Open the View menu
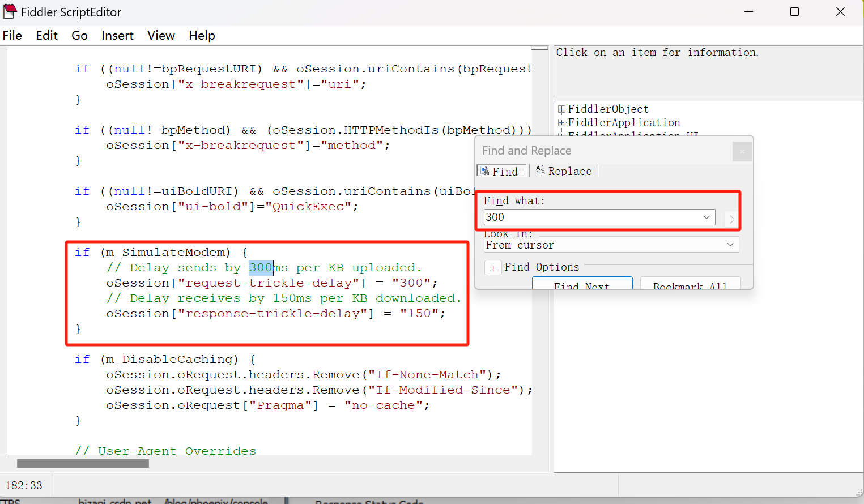Viewport: 864px width, 504px height. click(x=161, y=36)
